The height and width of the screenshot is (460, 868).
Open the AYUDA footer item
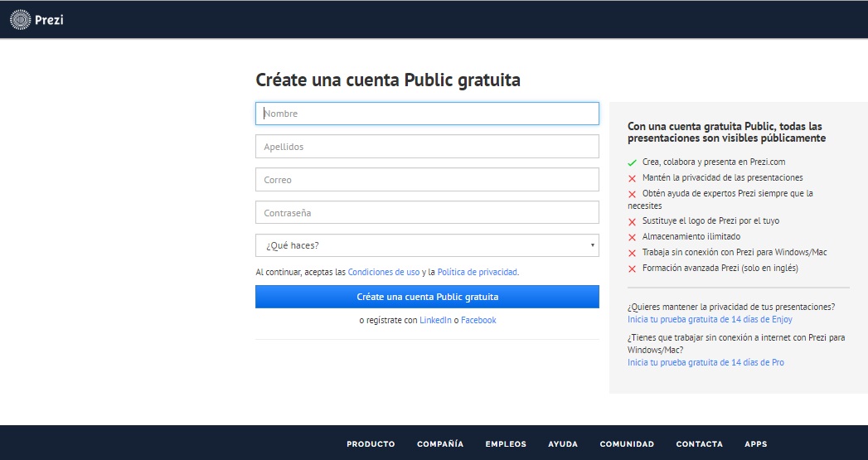pyautogui.click(x=563, y=444)
